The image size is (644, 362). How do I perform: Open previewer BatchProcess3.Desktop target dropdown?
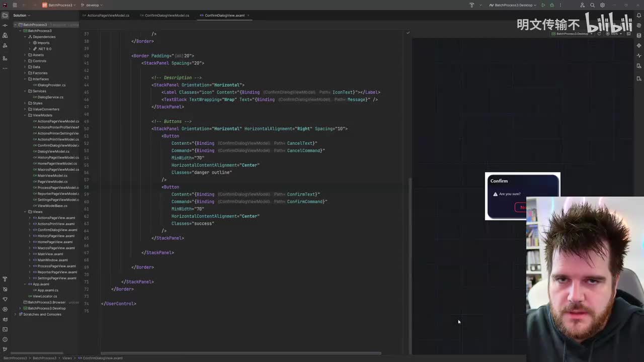click(572, 34)
